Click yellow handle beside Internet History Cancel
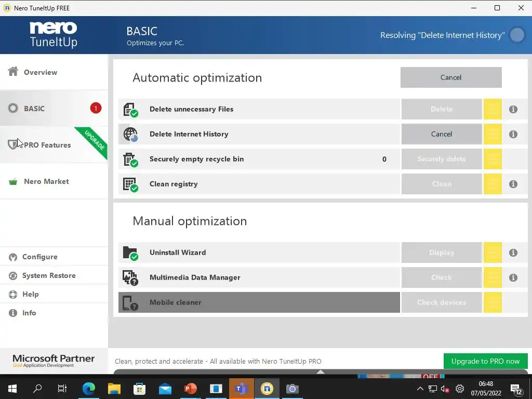The height and width of the screenshot is (399, 532). 493,134
